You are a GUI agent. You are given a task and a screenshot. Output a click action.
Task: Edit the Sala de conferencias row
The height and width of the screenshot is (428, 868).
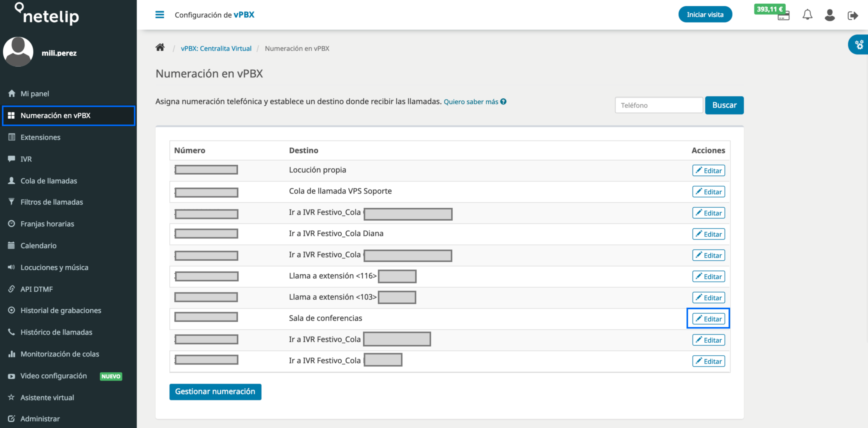click(x=708, y=319)
